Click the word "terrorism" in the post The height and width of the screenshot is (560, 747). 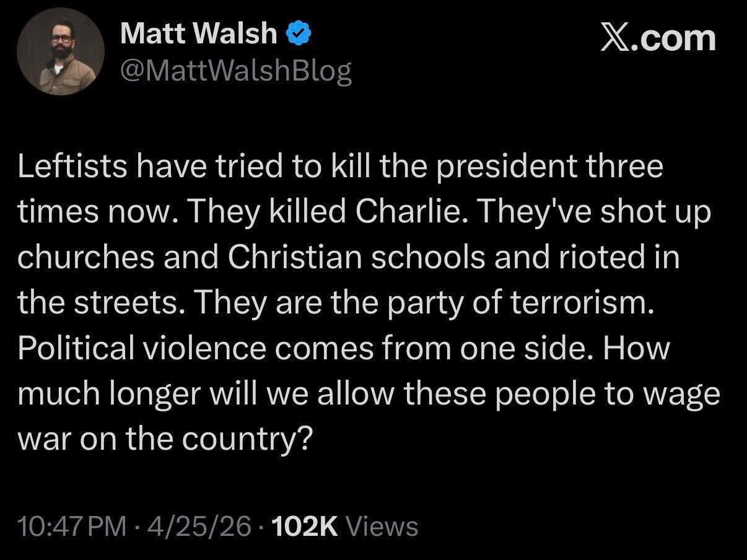pos(585,304)
